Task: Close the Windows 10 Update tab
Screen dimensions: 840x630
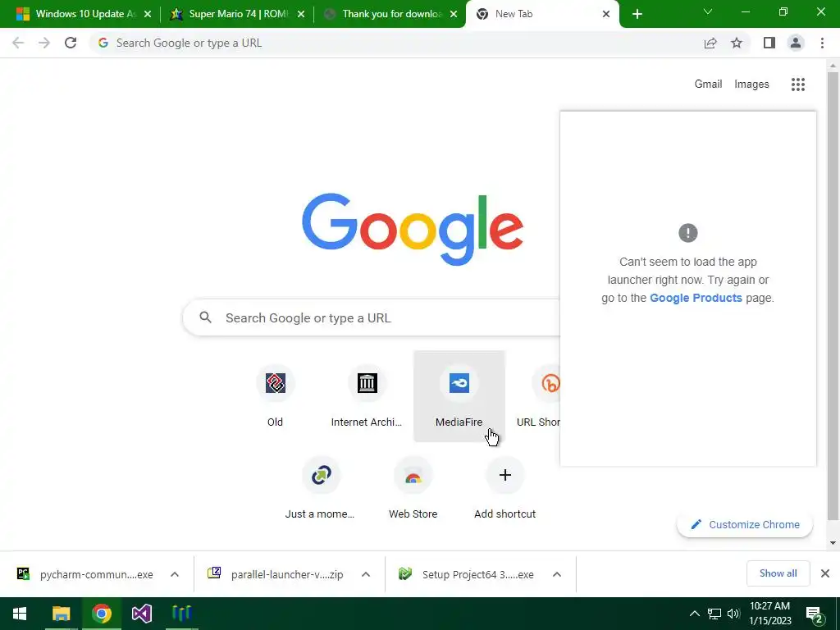Action: (x=148, y=14)
